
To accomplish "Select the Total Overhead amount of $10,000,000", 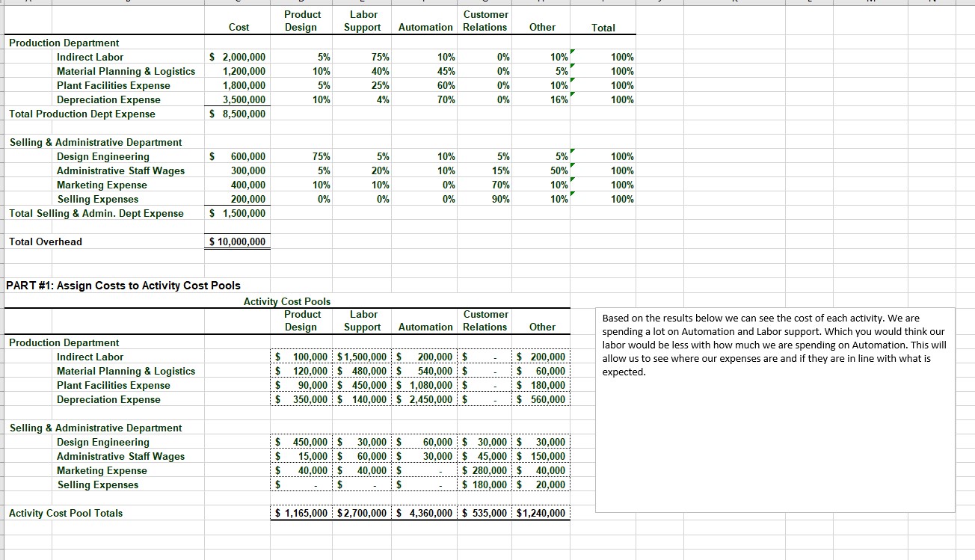I will (x=237, y=241).
